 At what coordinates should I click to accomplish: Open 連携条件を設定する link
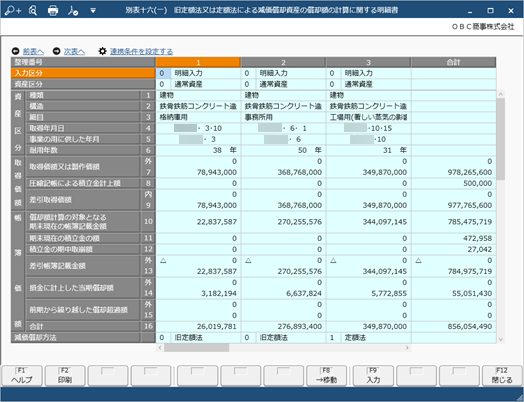point(141,51)
